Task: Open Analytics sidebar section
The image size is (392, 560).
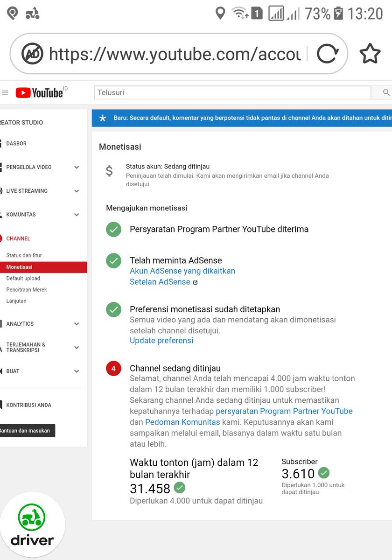Action: [x=20, y=324]
